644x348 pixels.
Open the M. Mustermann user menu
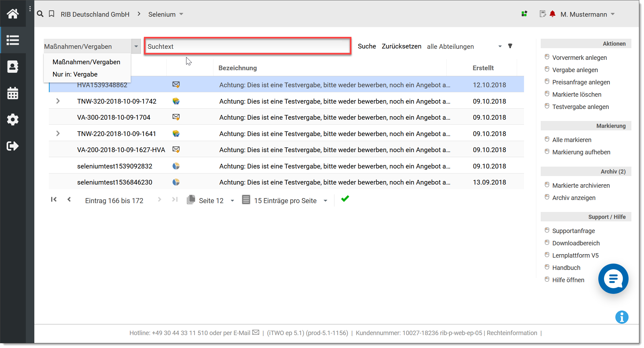click(x=588, y=14)
